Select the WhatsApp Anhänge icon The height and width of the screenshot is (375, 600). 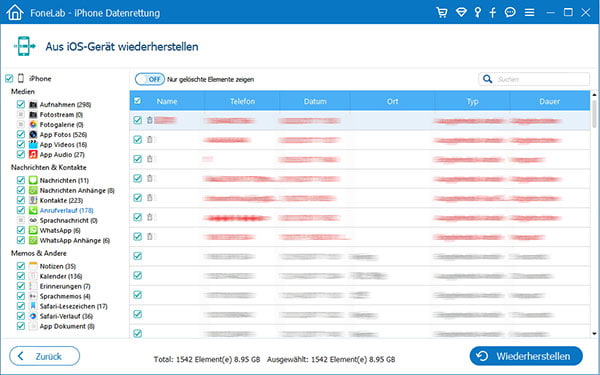(x=33, y=240)
